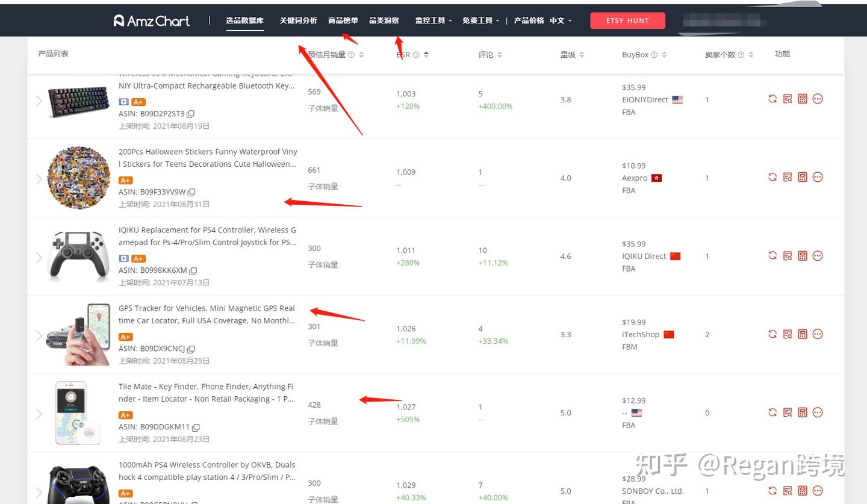
Task: Refresh data for Aexpro Halloween Stickers row
Action: click(772, 177)
